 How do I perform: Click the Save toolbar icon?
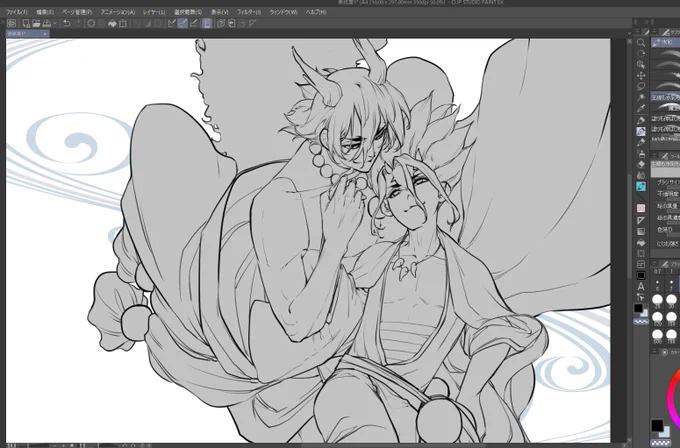[47, 23]
